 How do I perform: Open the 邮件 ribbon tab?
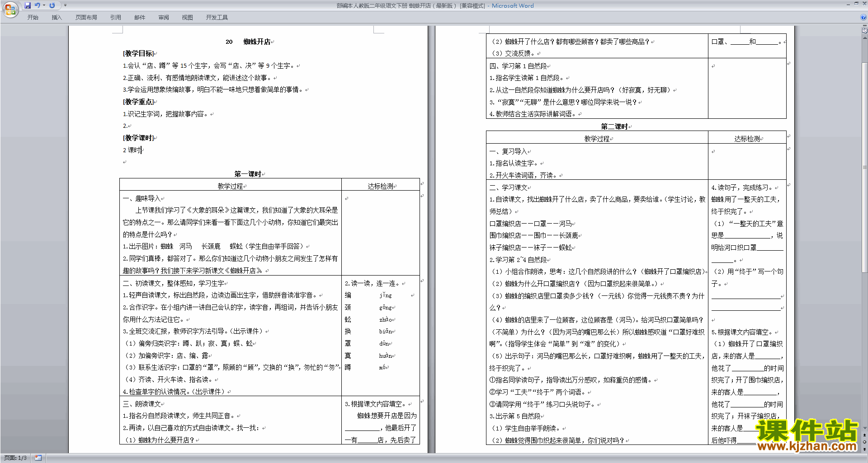(x=140, y=17)
